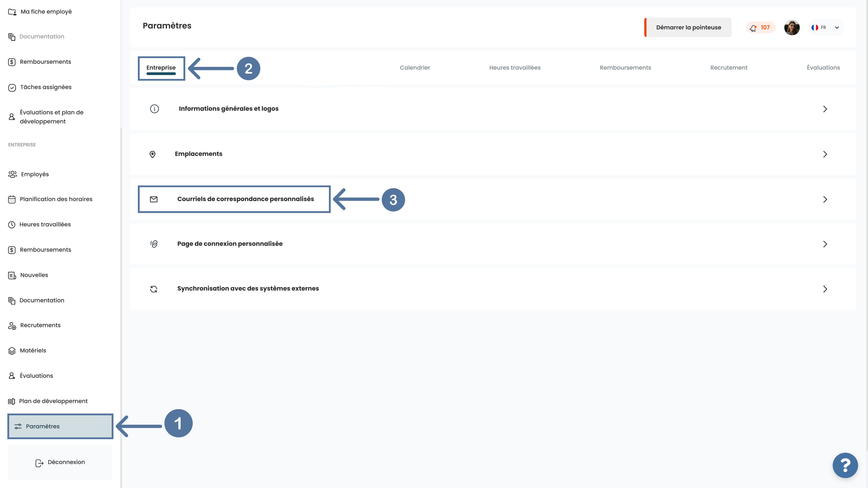Image resolution: width=868 pixels, height=488 pixels.
Task: Click the envelope icon for Courriels
Action: [154, 199]
